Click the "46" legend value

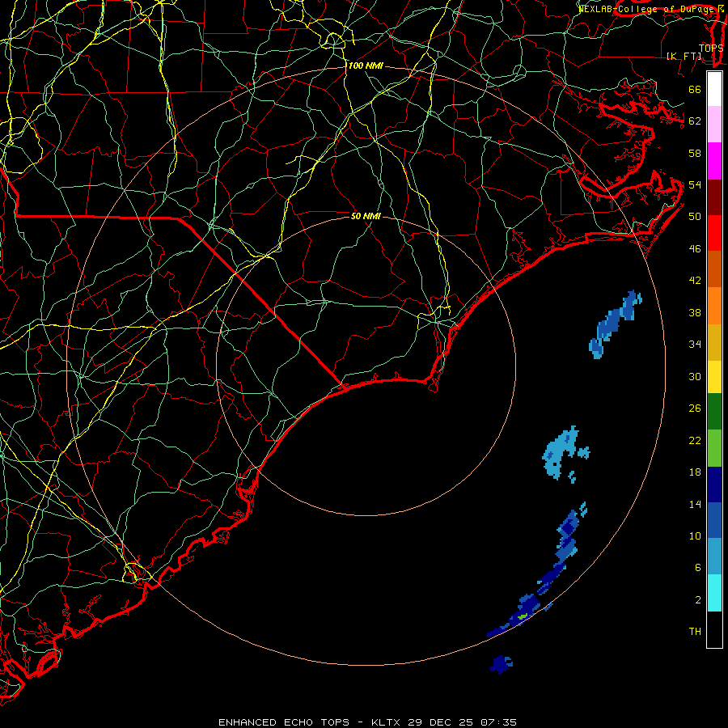point(695,249)
